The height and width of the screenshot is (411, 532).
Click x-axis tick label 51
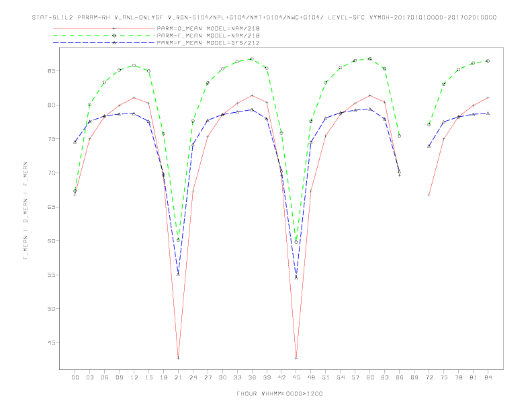point(326,377)
